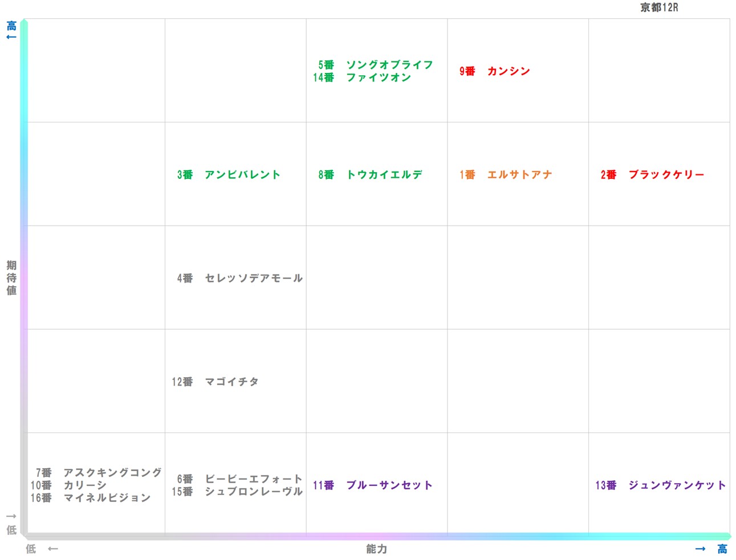
Task: Select 7番 アスクキングコング
Action: click(99, 473)
